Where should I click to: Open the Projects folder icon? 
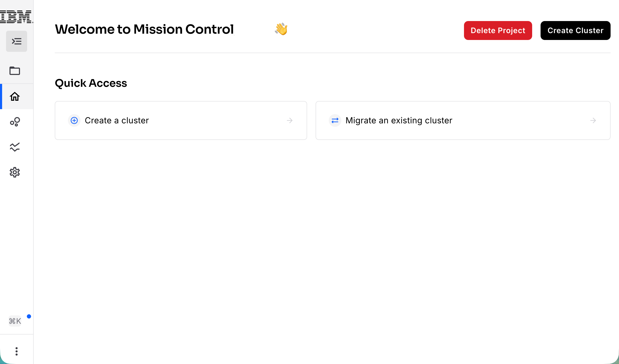tap(15, 71)
